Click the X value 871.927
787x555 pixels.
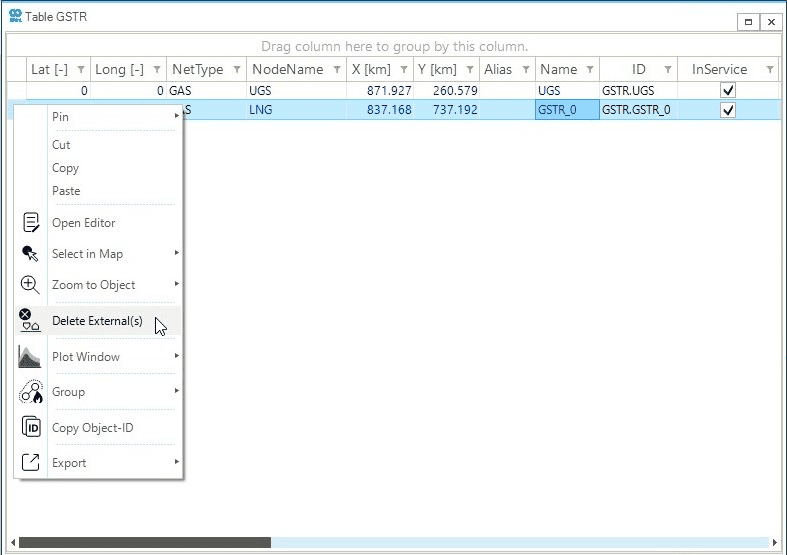click(x=389, y=91)
